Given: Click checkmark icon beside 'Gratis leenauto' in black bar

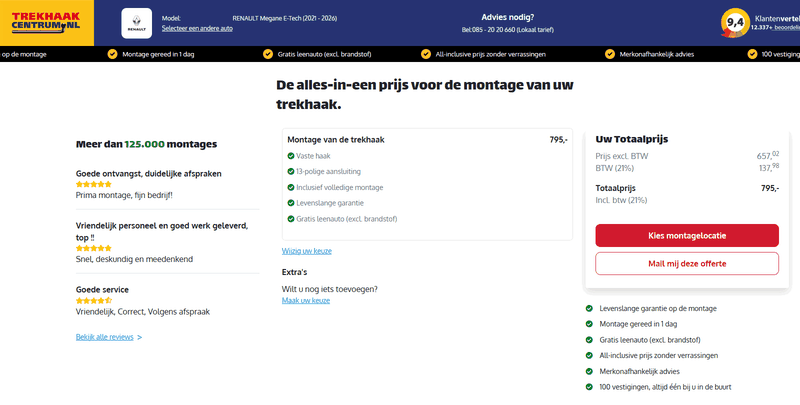Looking at the screenshot, I should tap(268, 54).
